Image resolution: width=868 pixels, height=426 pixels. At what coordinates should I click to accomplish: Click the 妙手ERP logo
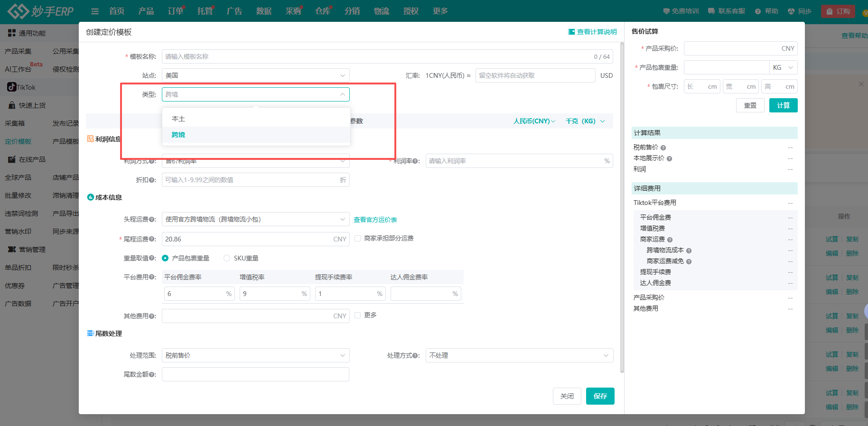[x=41, y=11]
